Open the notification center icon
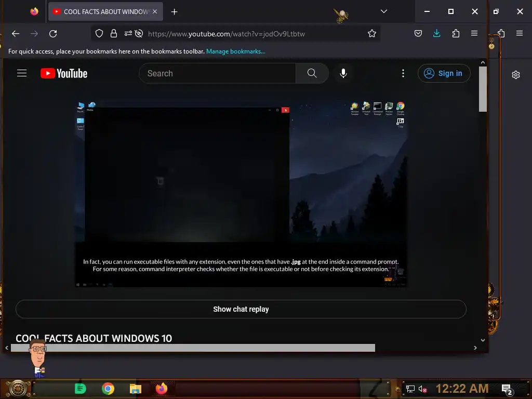This screenshot has height=399, width=532. (x=507, y=389)
